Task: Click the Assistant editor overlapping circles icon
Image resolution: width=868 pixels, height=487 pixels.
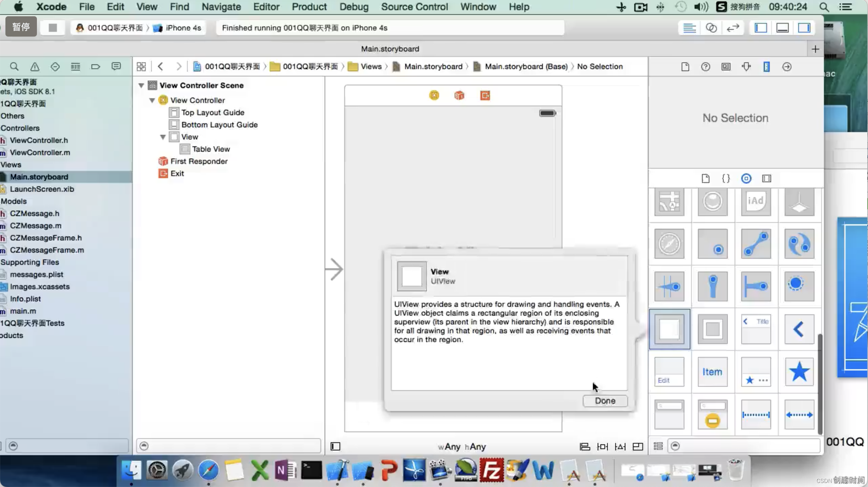Action: point(711,28)
